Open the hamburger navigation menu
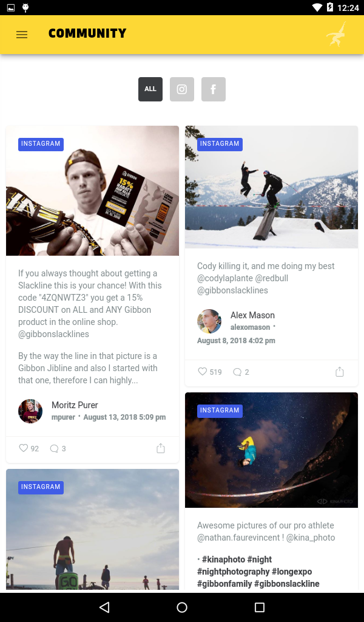This screenshot has width=364, height=622. pos(22,35)
